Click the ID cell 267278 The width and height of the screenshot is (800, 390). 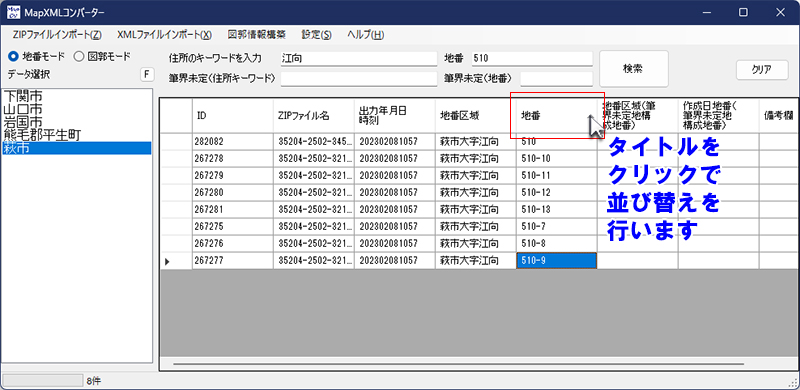tap(233, 159)
